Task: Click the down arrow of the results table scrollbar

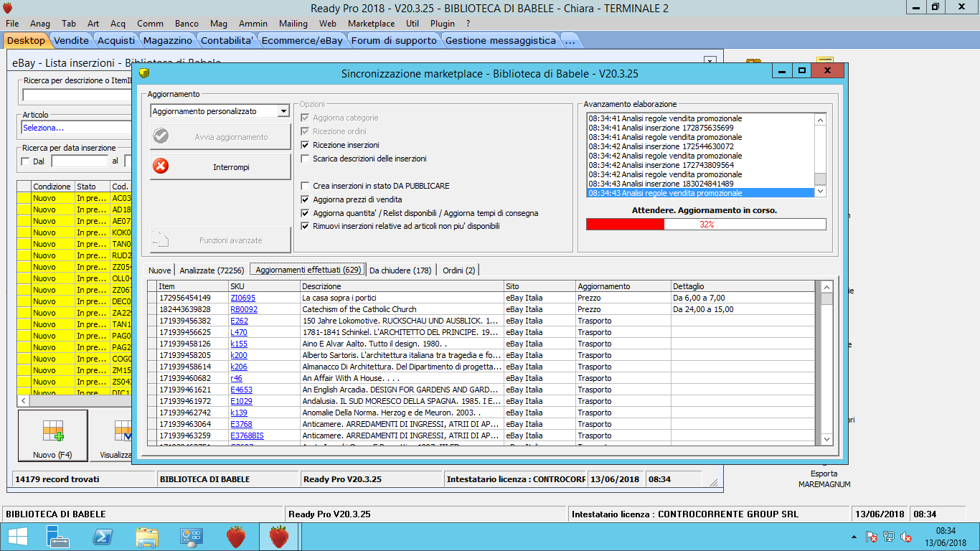Action: pyautogui.click(x=826, y=438)
